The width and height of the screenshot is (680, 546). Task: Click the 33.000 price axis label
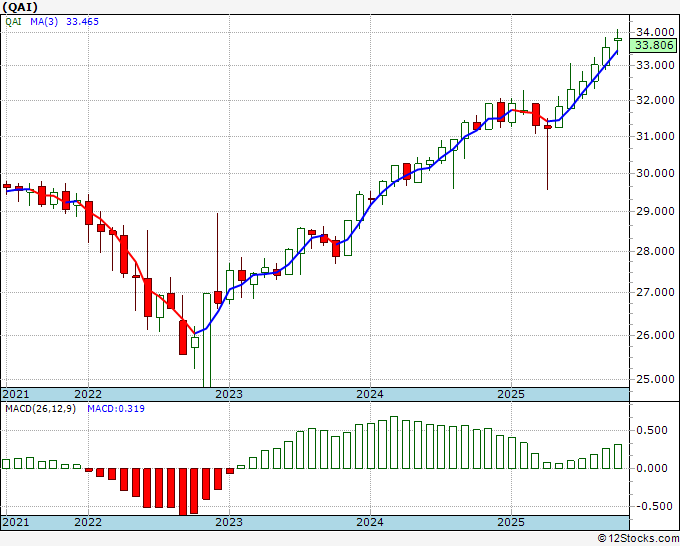coord(655,65)
